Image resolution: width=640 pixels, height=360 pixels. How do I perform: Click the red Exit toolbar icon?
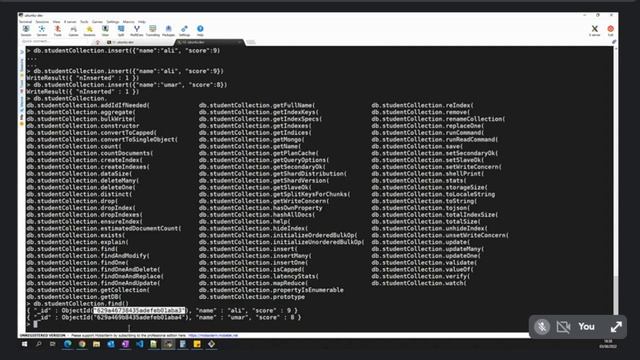tap(611, 31)
